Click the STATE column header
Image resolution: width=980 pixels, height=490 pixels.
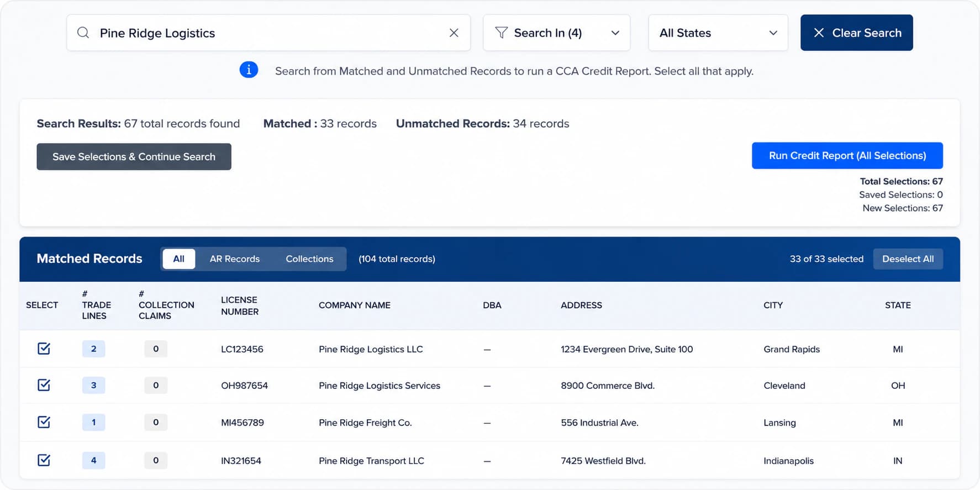898,305
